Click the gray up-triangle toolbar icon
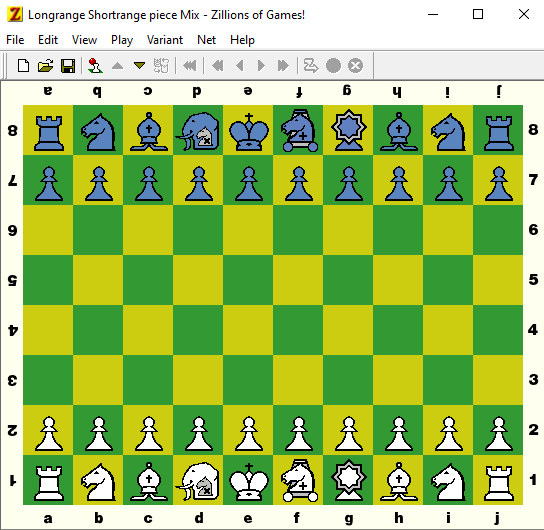The height and width of the screenshot is (530, 544). point(118,65)
